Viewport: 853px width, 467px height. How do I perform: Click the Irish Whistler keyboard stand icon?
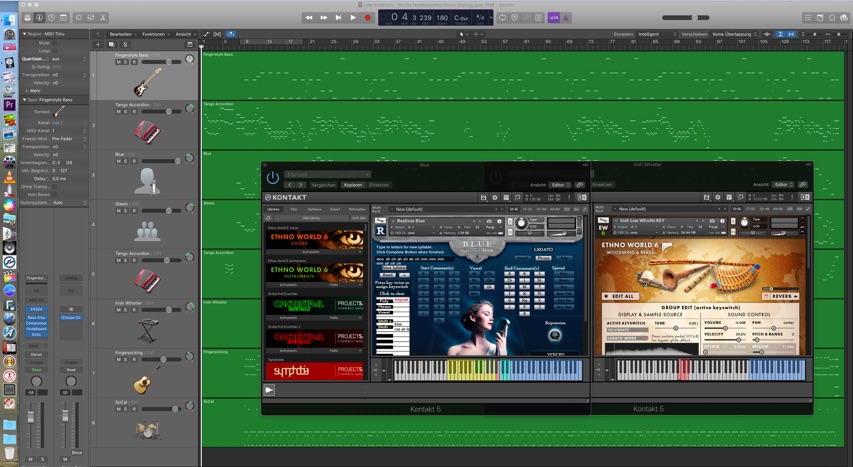click(x=147, y=330)
